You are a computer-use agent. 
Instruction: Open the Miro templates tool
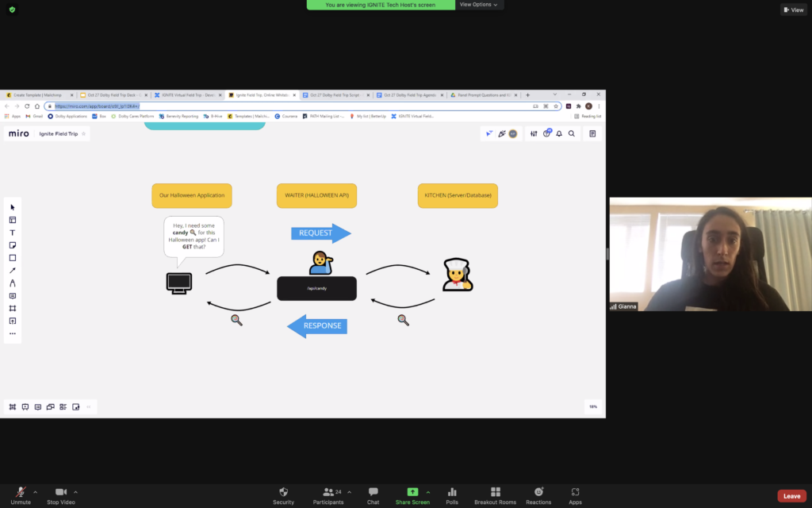pos(13,220)
